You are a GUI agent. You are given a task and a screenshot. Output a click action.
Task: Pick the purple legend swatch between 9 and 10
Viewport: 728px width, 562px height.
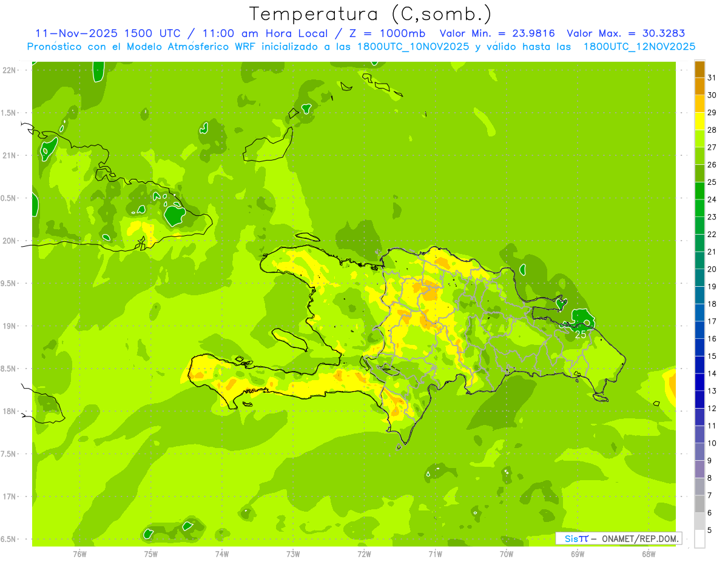(699, 452)
